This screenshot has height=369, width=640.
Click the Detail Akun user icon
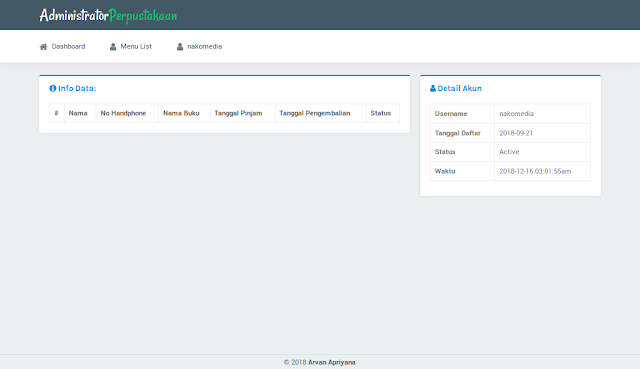[433, 88]
